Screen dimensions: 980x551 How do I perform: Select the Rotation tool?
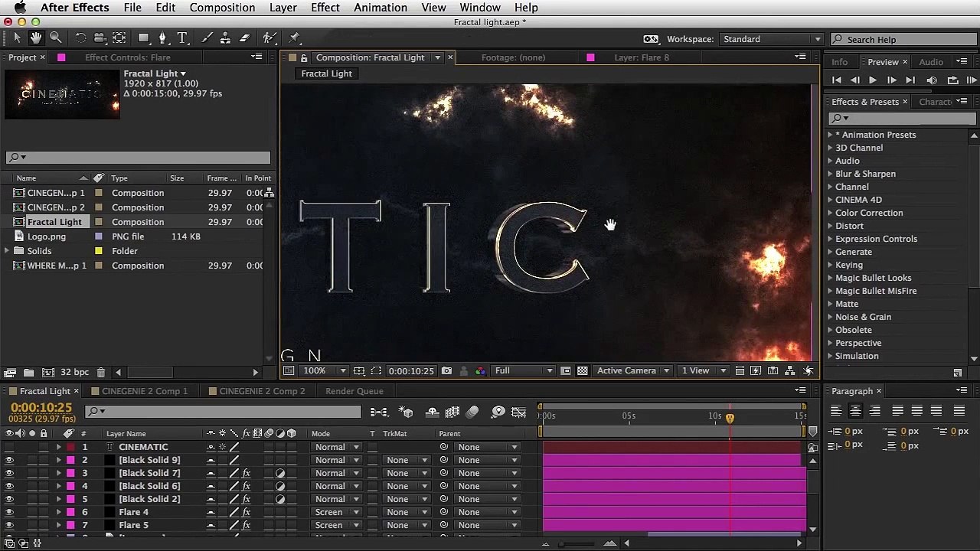(80, 37)
